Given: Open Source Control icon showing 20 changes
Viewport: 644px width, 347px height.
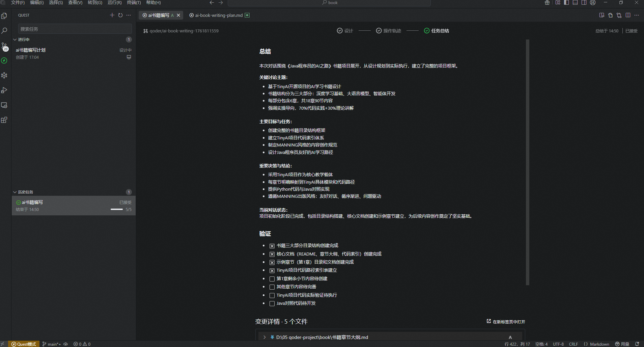Looking at the screenshot, I should point(4,46).
